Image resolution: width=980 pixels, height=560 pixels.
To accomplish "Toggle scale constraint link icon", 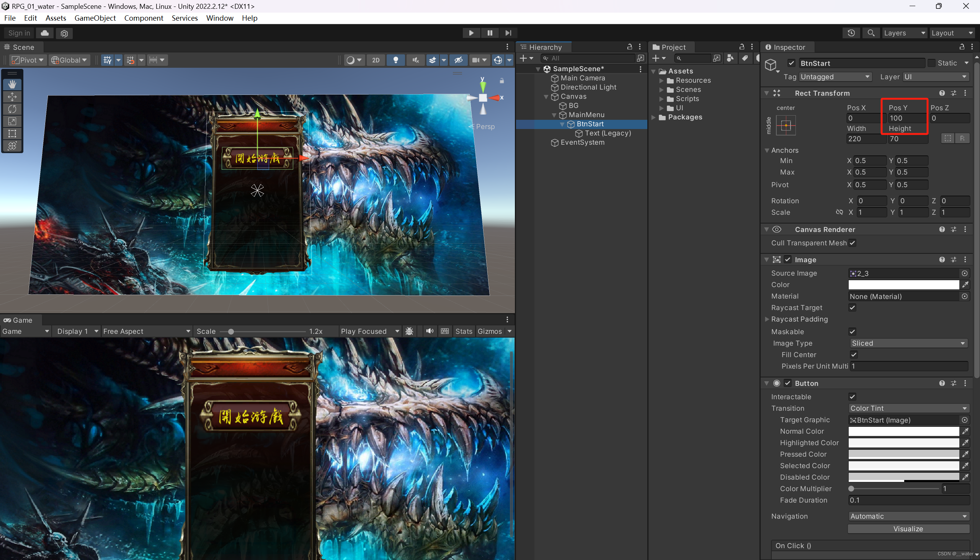I will (x=839, y=212).
